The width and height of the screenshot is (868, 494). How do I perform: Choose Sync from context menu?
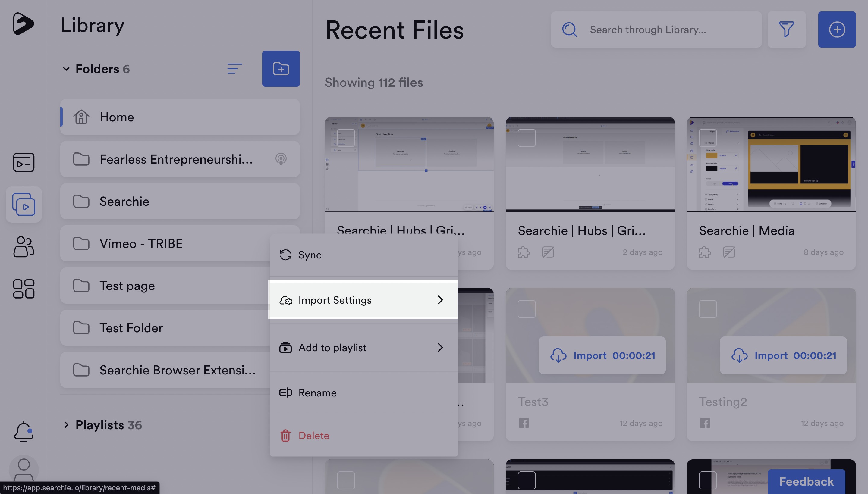[x=363, y=255]
